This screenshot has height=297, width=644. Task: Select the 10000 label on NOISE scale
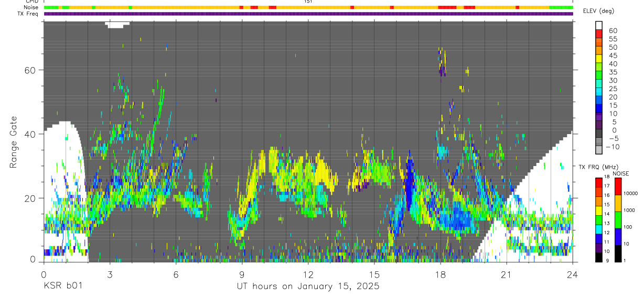[631, 193]
